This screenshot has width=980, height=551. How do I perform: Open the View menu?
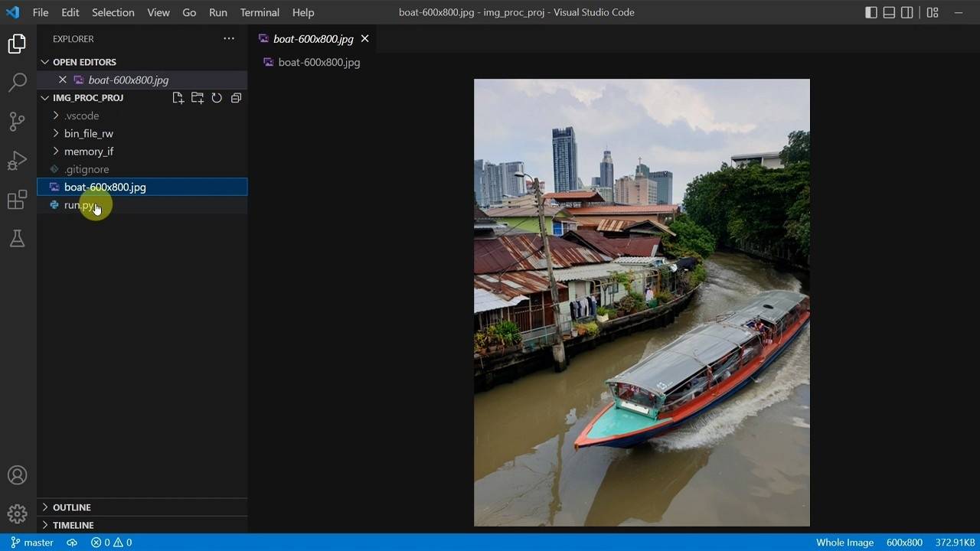click(158, 12)
